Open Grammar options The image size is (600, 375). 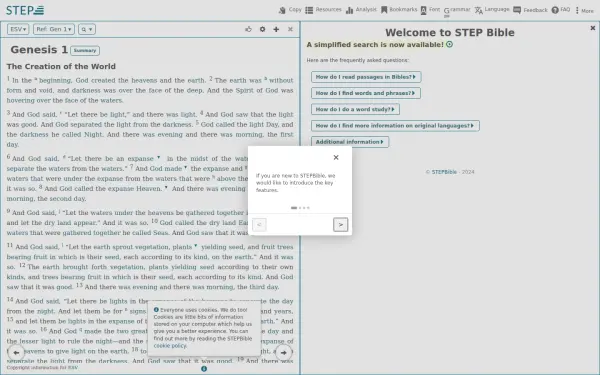(x=457, y=10)
